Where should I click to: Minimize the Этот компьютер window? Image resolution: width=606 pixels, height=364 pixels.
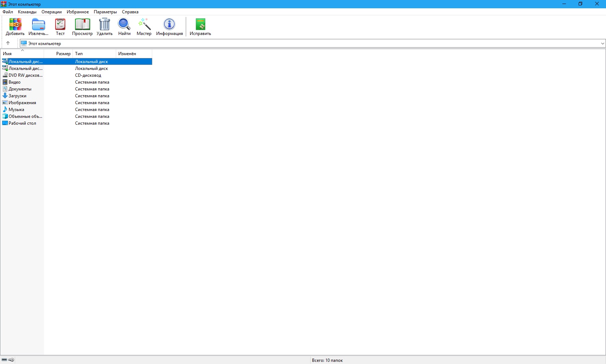tap(564, 4)
